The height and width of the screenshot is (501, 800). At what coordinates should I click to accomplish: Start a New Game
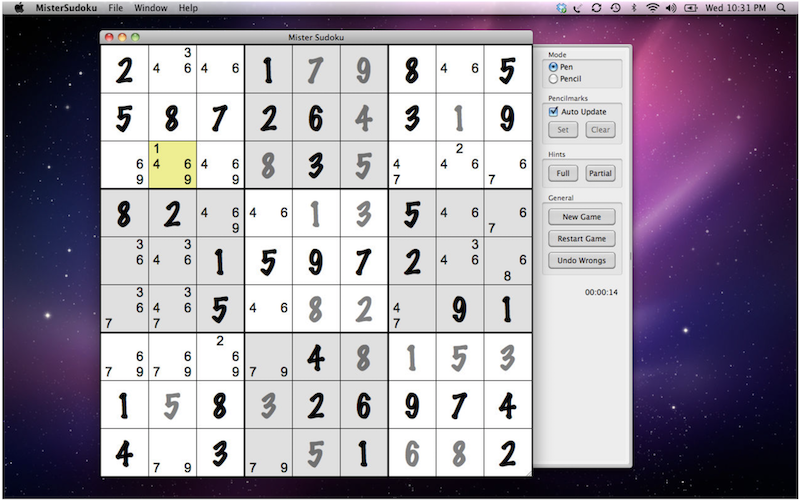[x=582, y=217]
